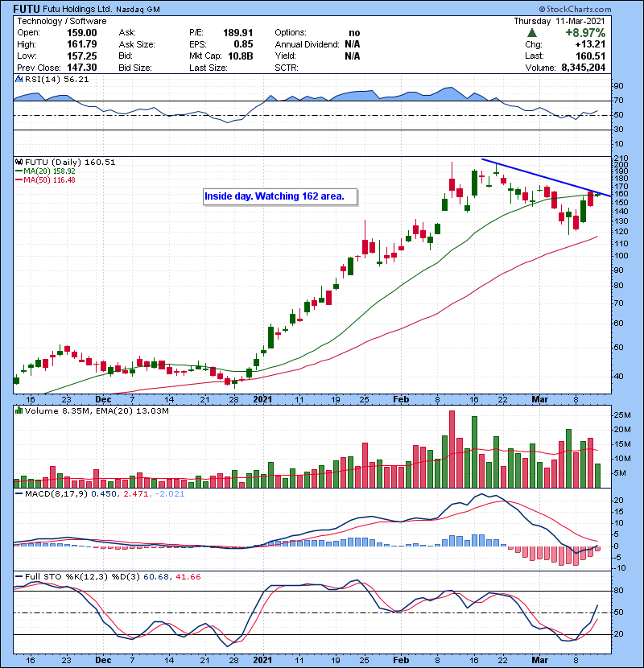Click the EPS value 0.85
Image resolution: width=644 pixels, height=668 pixels.
pos(243,44)
